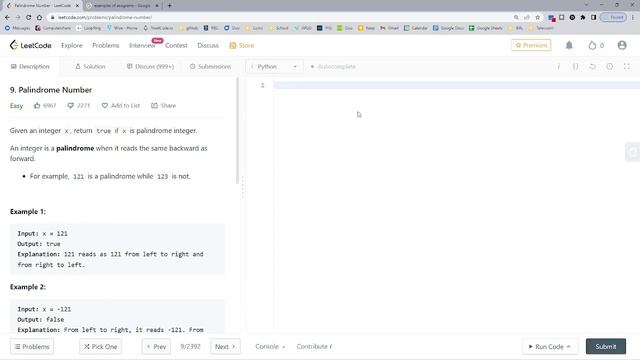Dislike the problem with thumbs down

coord(71,106)
